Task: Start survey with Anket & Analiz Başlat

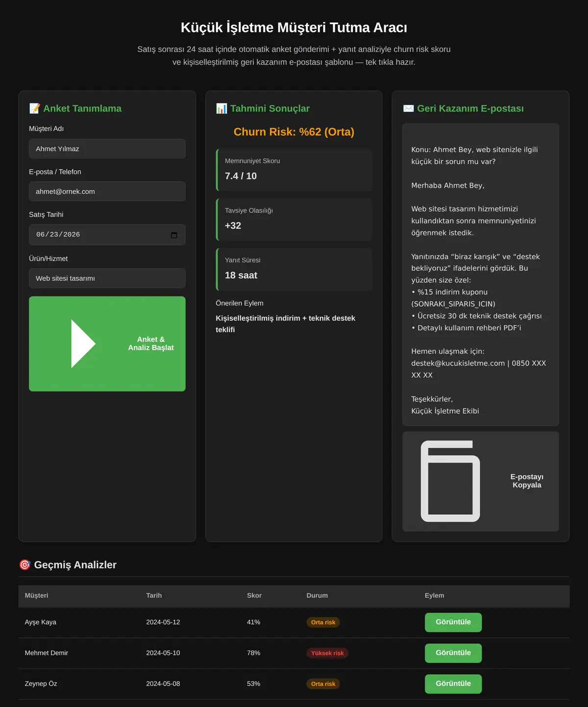Action: coord(107,343)
